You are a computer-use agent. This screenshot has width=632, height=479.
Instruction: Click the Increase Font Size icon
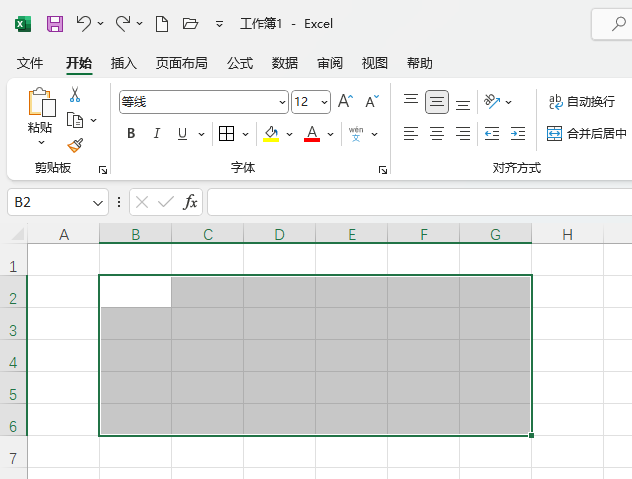[x=345, y=101]
